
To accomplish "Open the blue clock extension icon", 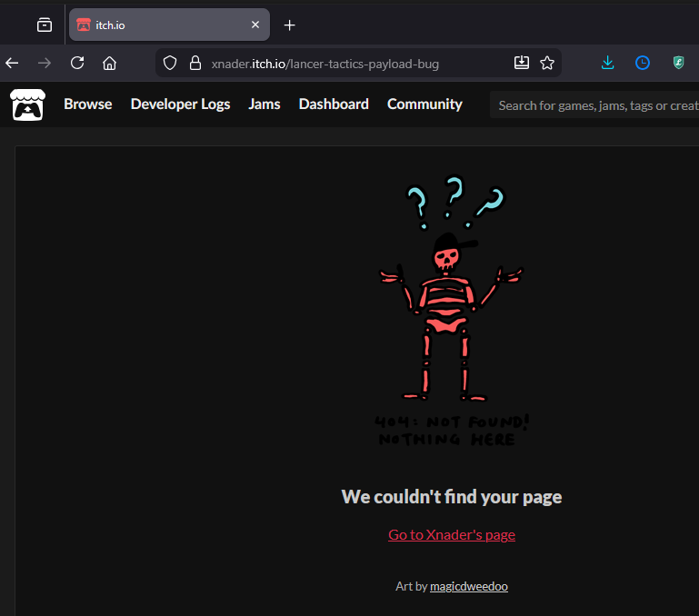I will point(643,63).
